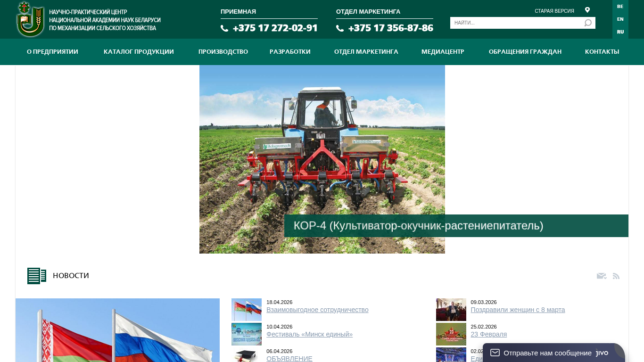Switch language to EN
The height and width of the screenshot is (362, 644).
click(x=620, y=19)
